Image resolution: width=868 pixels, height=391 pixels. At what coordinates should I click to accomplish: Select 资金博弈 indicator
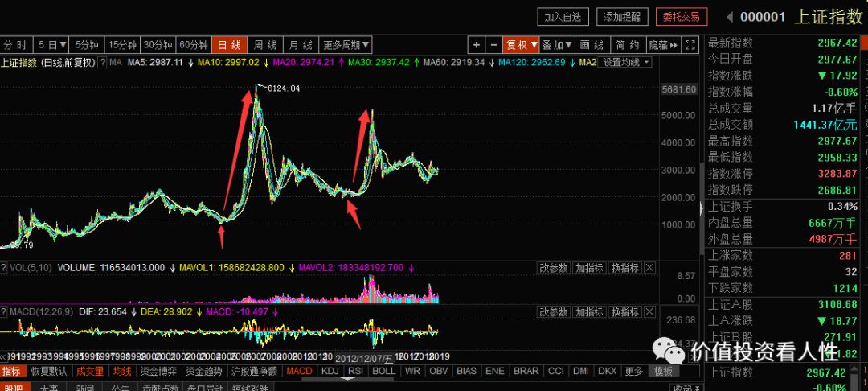coord(158,371)
